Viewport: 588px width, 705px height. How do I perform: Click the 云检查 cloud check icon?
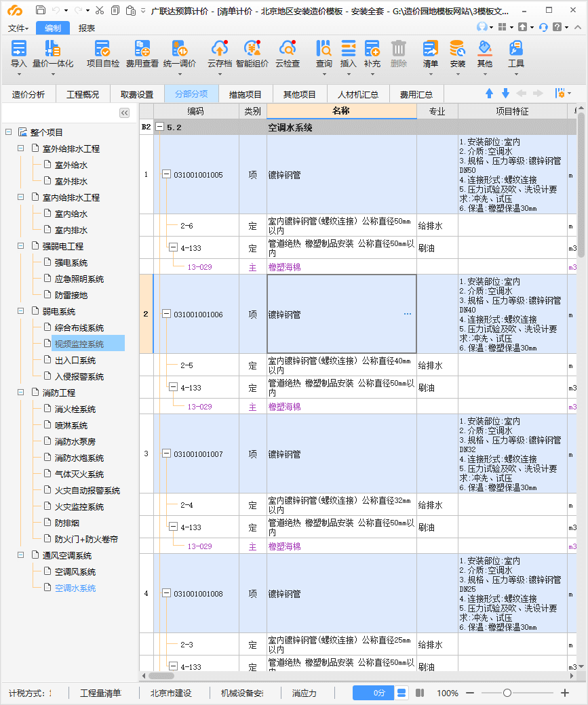[x=287, y=49]
